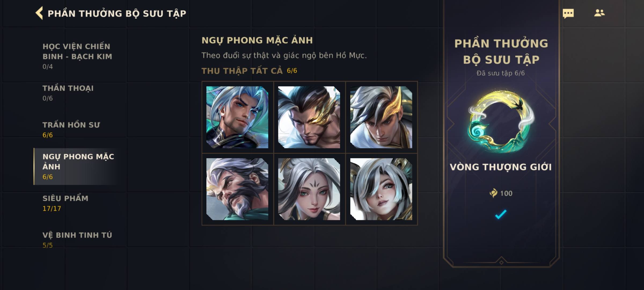
Task: Open the friends list icon
Action: (599, 13)
